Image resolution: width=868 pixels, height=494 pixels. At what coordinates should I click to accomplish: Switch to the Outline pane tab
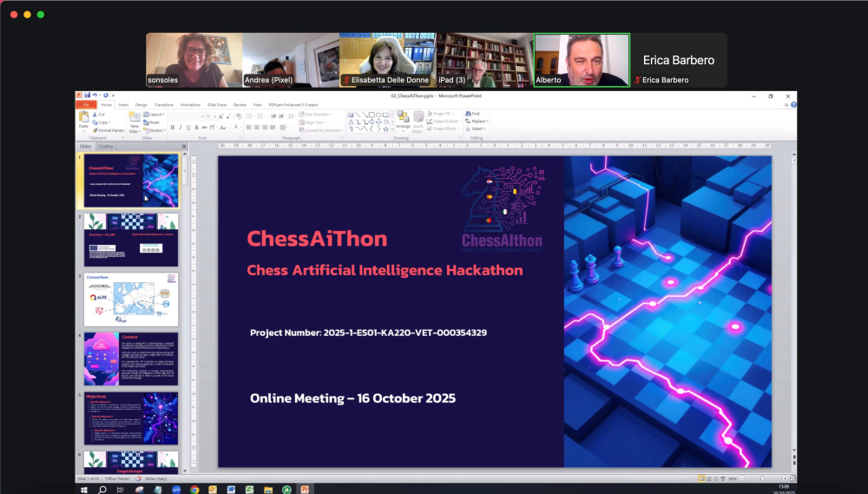click(106, 146)
